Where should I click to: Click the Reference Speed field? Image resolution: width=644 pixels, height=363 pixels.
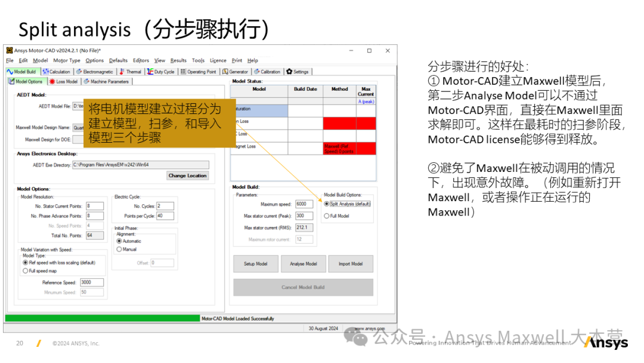pyautogui.click(x=92, y=282)
